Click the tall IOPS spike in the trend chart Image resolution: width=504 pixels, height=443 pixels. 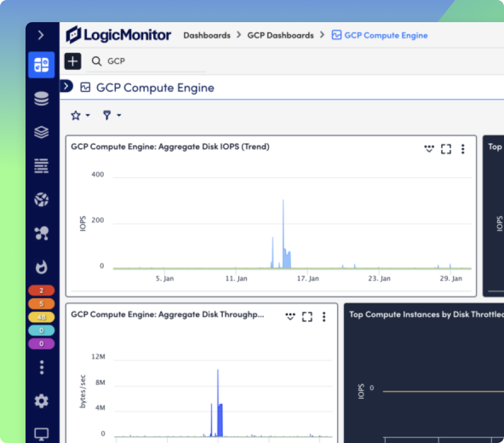coord(283,233)
